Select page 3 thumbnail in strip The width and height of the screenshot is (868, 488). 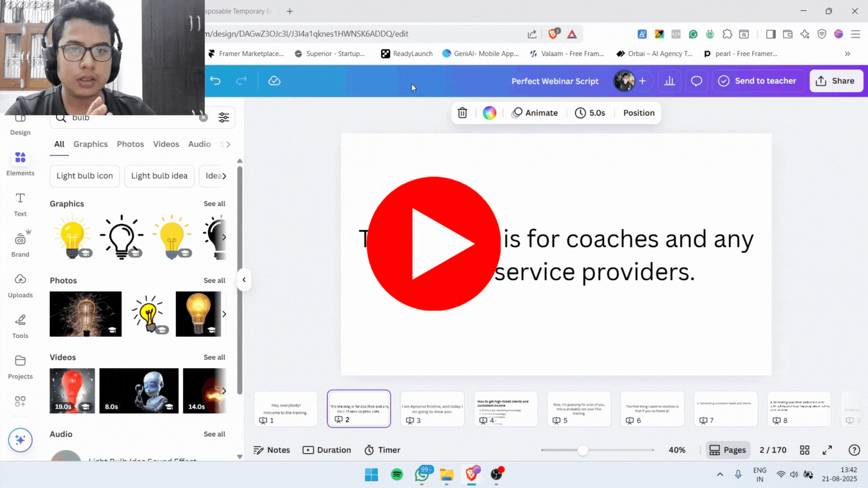click(432, 408)
